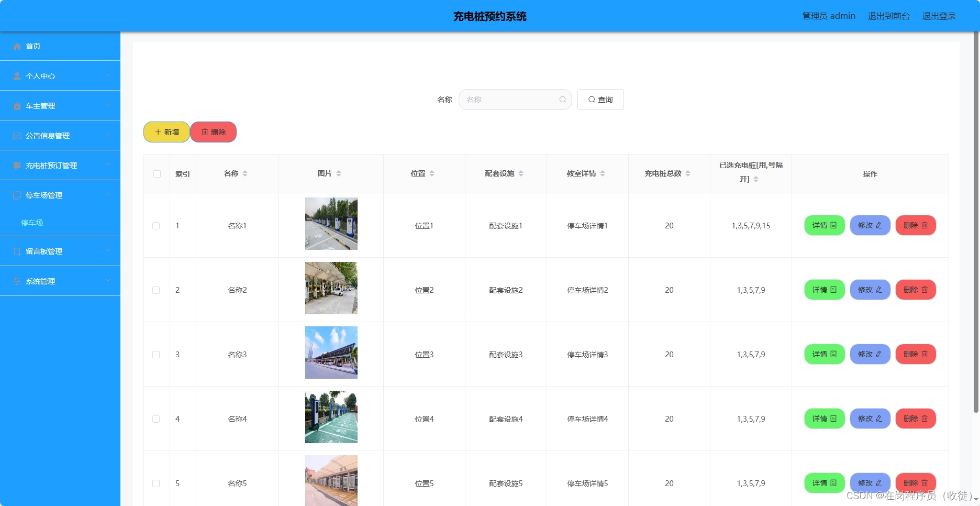Expand the 系统管理 menu chevron
The image size is (980, 506).
(108, 281)
